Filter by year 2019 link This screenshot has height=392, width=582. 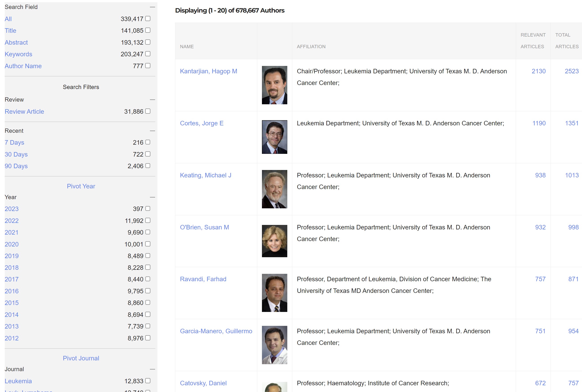coord(11,256)
